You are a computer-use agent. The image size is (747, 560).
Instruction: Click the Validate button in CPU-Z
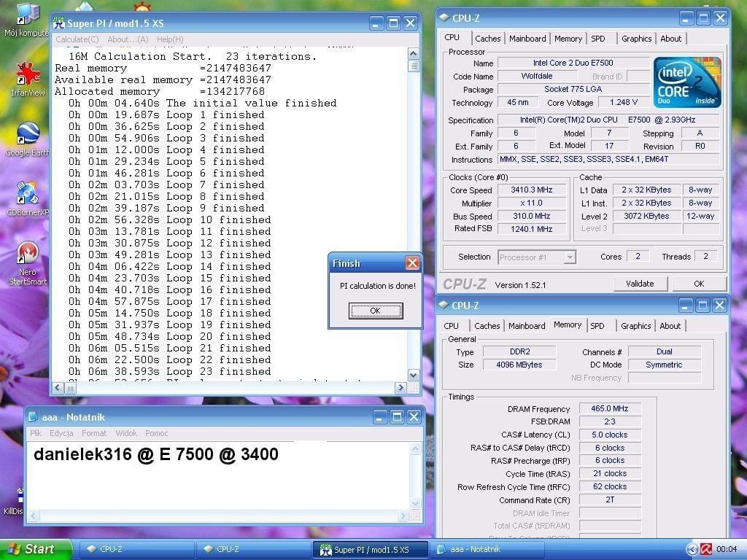tap(640, 284)
